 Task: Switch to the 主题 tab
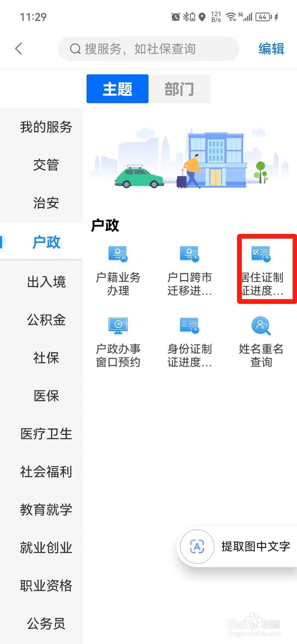point(118,89)
